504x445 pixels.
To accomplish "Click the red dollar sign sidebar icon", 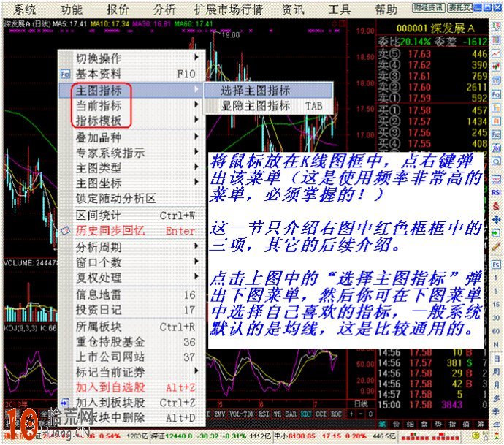I will [x=496, y=206].
